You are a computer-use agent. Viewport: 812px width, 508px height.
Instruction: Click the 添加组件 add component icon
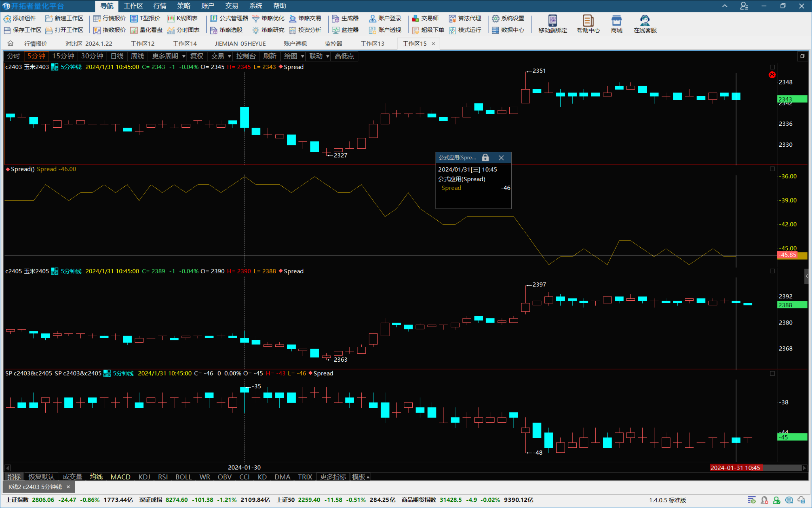(7, 18)
